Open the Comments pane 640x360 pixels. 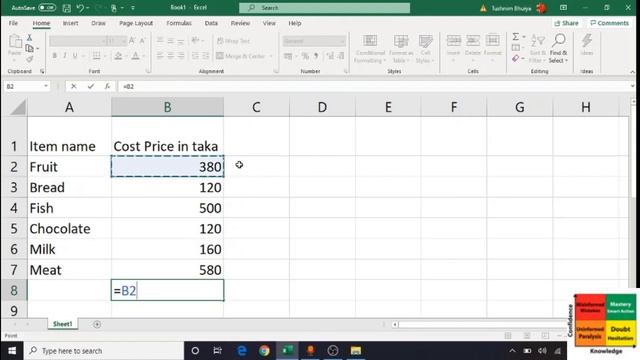coord(609,23)
